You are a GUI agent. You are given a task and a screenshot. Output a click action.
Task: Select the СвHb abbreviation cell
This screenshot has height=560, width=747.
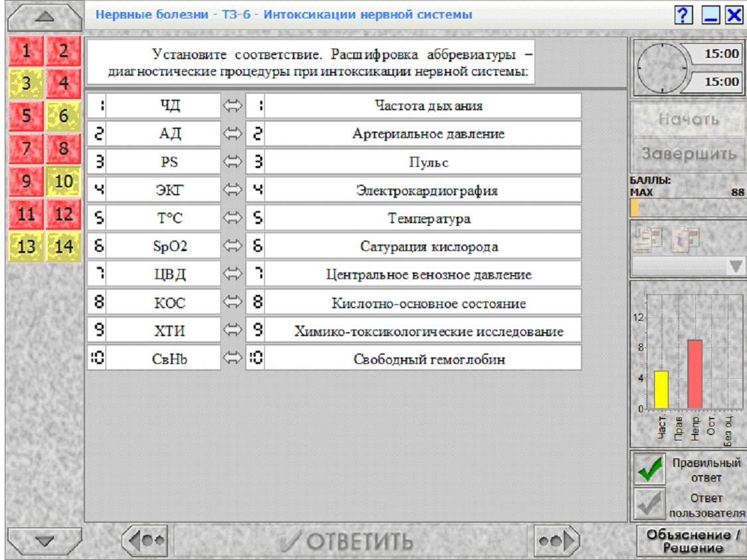(163, 359)
